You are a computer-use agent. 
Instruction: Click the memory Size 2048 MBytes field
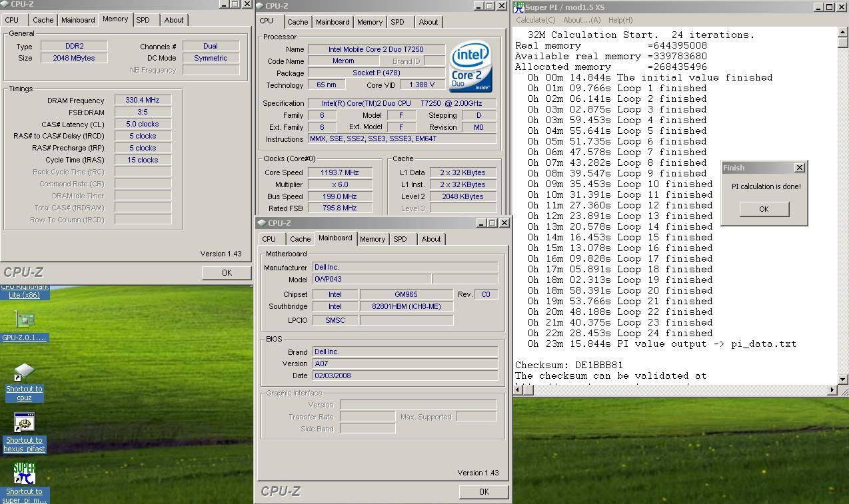pos(74,58)
